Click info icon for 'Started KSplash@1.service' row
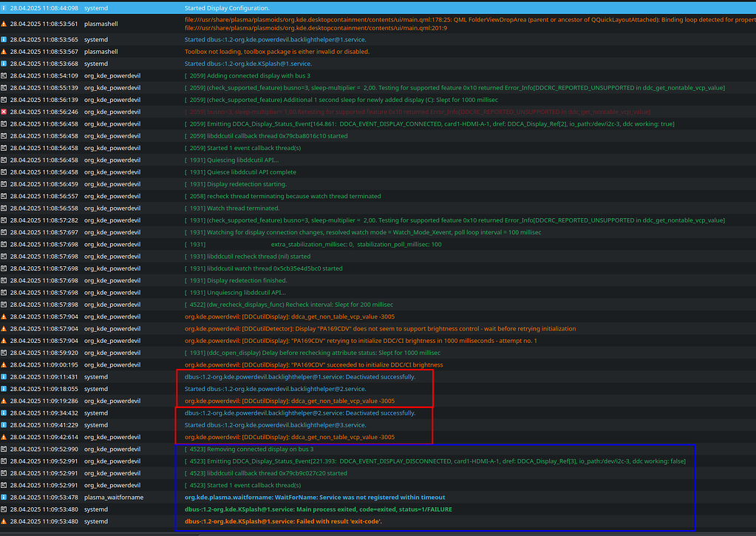Image resolution: width=756 pixels, height=536 pixels. [4, 64]
